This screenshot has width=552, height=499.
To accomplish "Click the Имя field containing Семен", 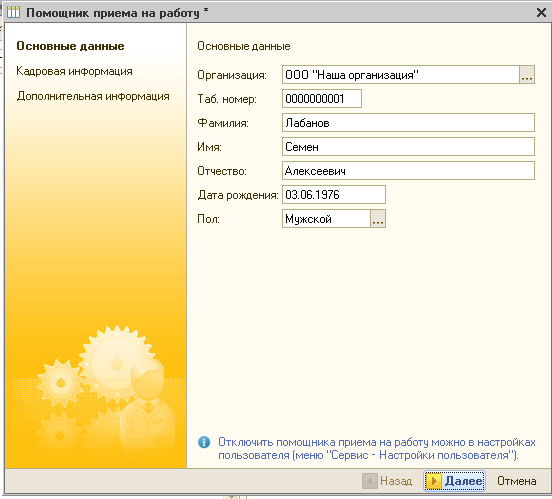I will 408,146.
